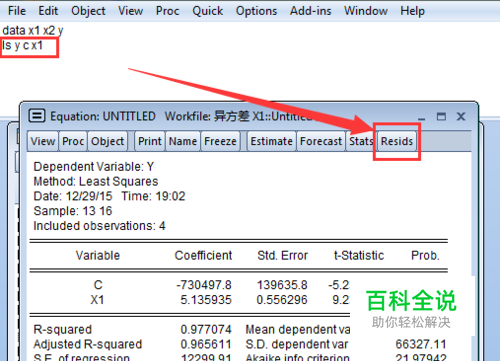Open the Proc menu in menu bar
500x361 pixels.
167,11
